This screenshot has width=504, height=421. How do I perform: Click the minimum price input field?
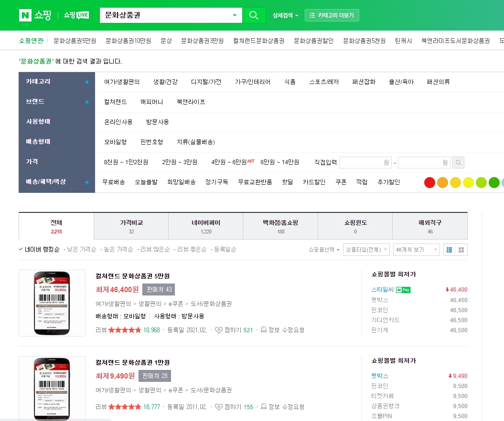tap(365, 162)
